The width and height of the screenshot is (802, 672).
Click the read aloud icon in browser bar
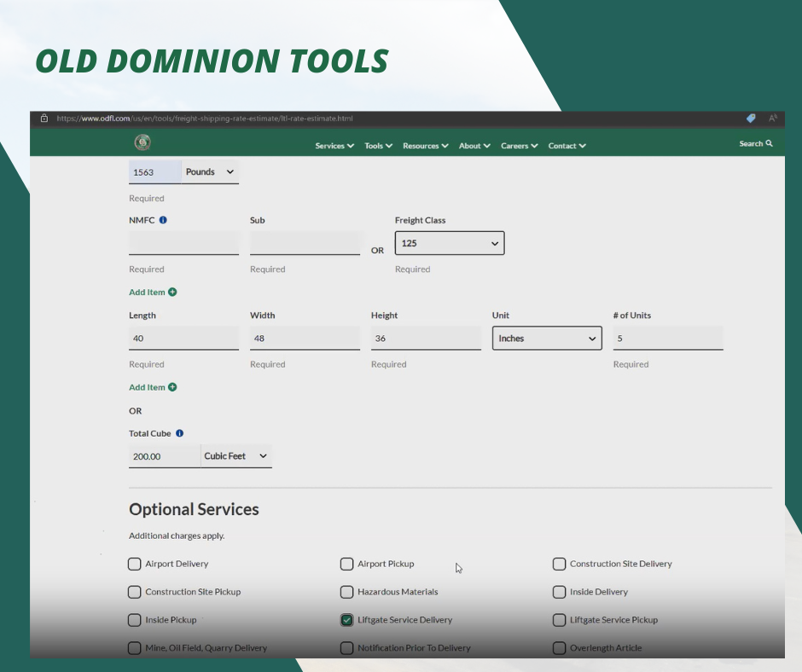773,119
